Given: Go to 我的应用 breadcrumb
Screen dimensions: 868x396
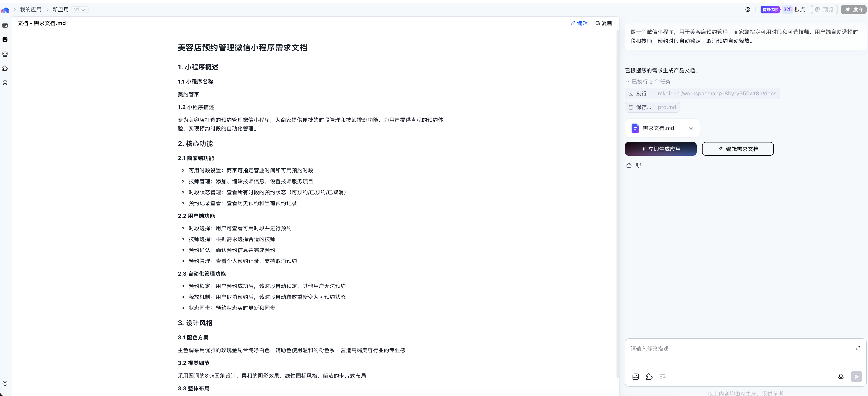Looking at the screenshot, I should tap(31, 10).
